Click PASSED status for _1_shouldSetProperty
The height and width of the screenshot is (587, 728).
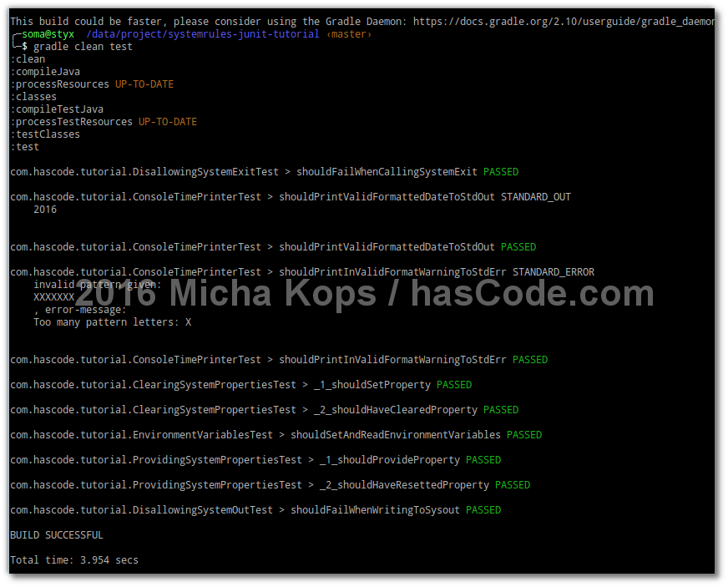click(x=454, y=385)
